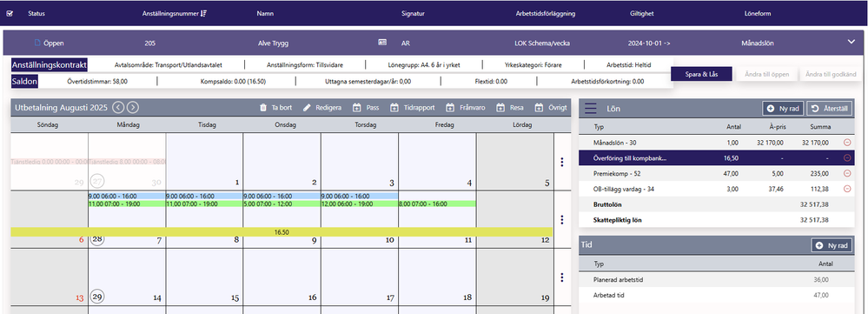Click the Arbetstidsförläggning column header
Viewport: 868px width, 314px height.
pos(546,14)
